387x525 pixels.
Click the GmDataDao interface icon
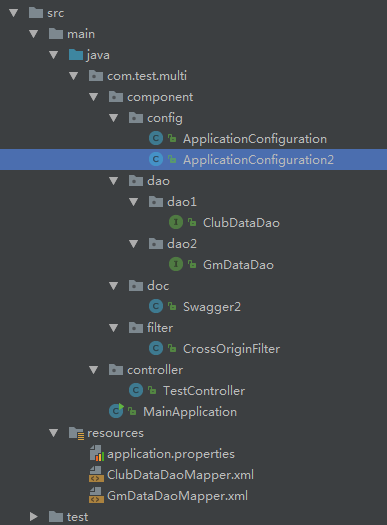(176, 265)
